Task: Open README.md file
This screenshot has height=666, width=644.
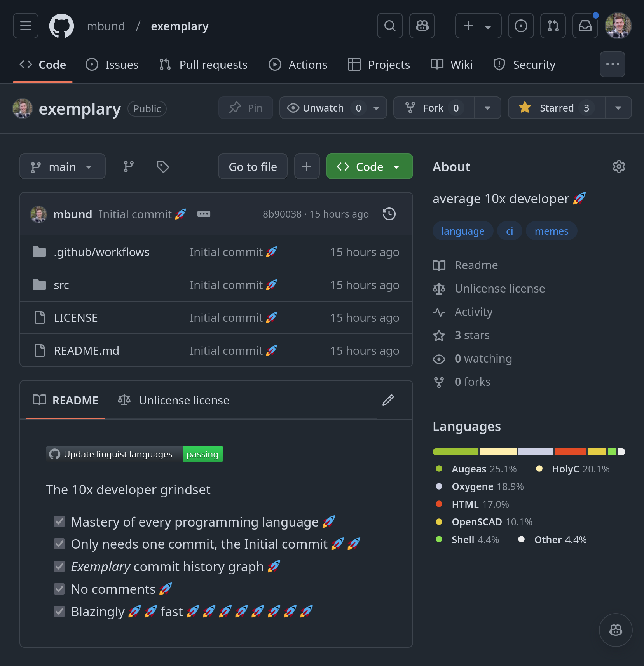Action: pyautogui.click(x=87, y=351)
